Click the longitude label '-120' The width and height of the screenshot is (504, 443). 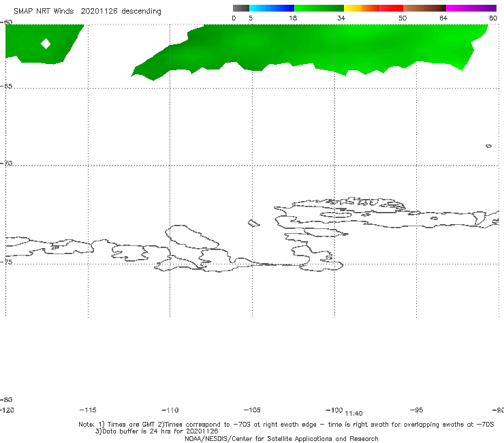(7, 410)
